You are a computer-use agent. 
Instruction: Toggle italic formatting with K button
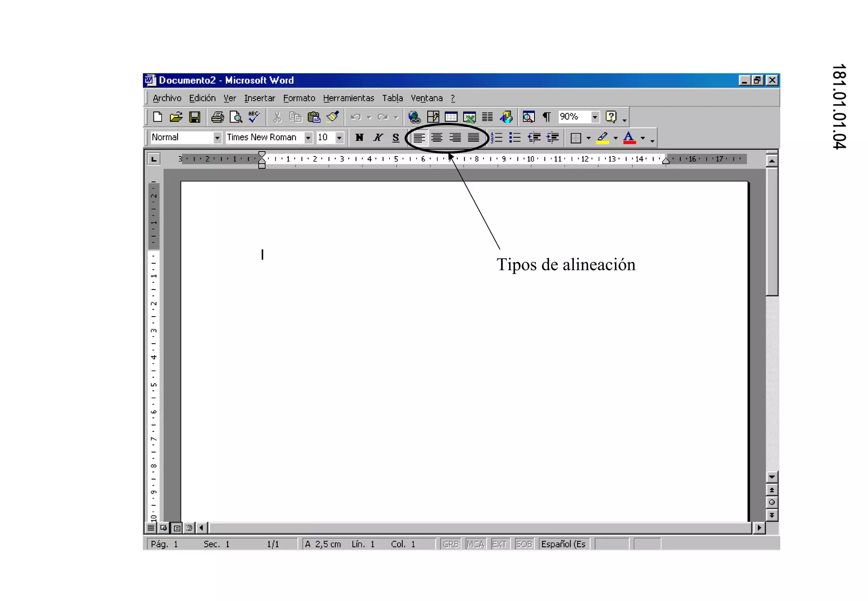pos(378,137)
